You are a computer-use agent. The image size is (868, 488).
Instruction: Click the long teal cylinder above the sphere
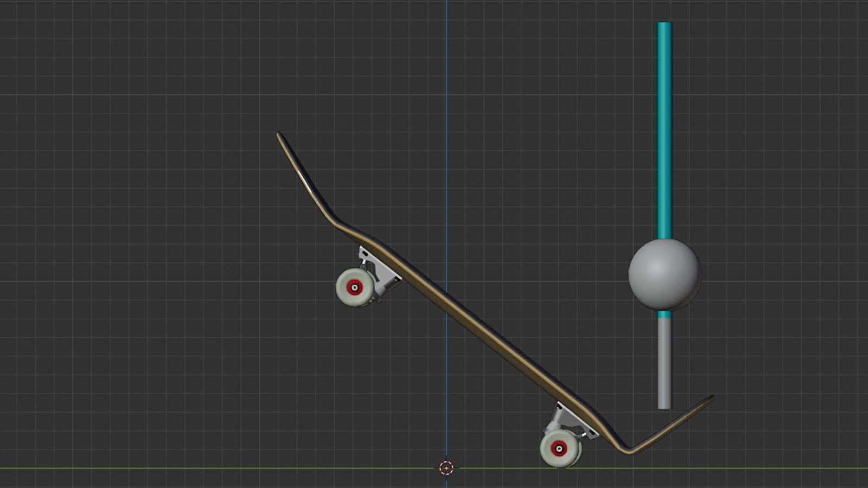[665, 130]
